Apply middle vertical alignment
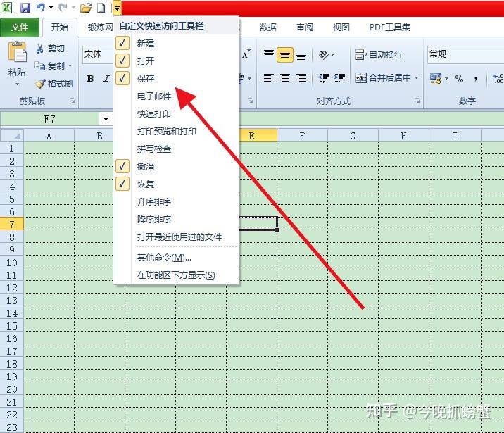 pos(285,55)
